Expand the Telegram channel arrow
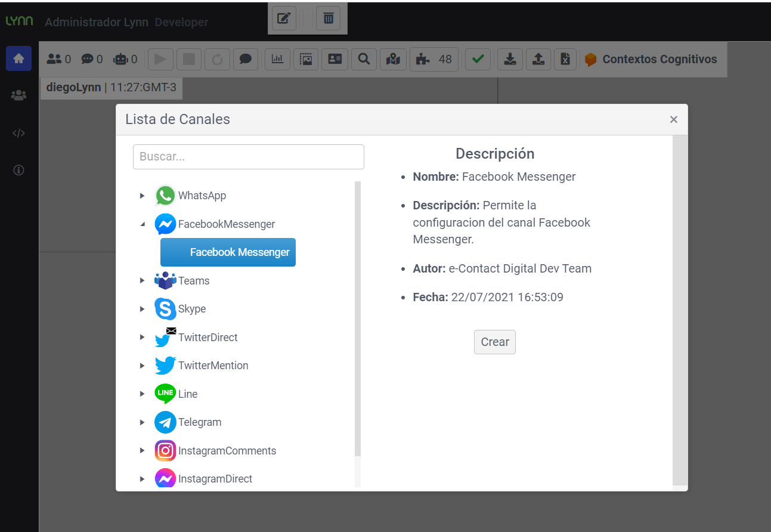 pyautogui.click(x=142, y=422)
